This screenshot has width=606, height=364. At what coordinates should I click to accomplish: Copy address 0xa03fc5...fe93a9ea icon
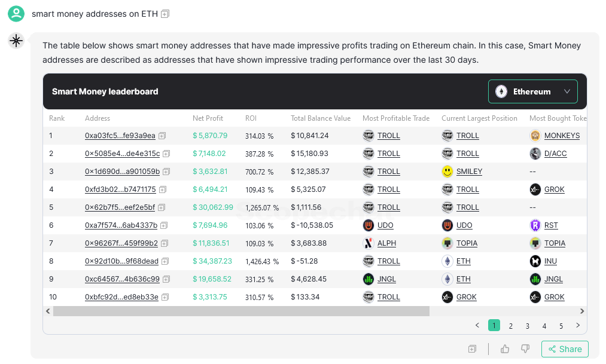point(162,136)
